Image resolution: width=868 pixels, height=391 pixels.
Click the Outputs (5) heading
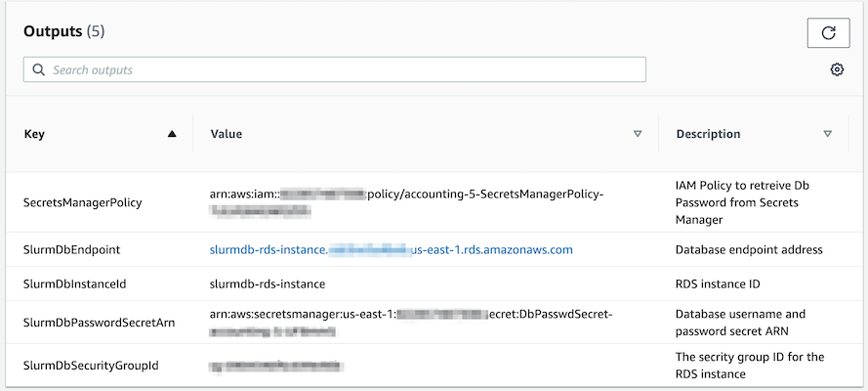click(x=63, y=31)
